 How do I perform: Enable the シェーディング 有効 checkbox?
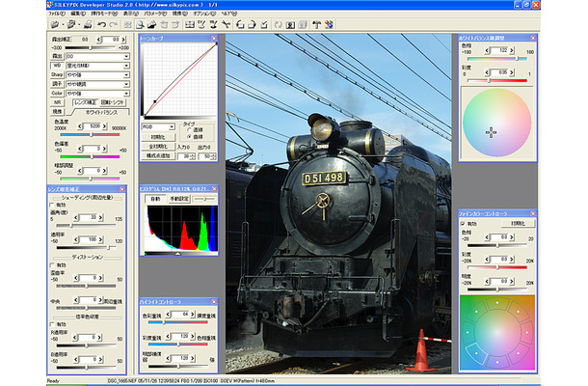[x=52, y=205]
